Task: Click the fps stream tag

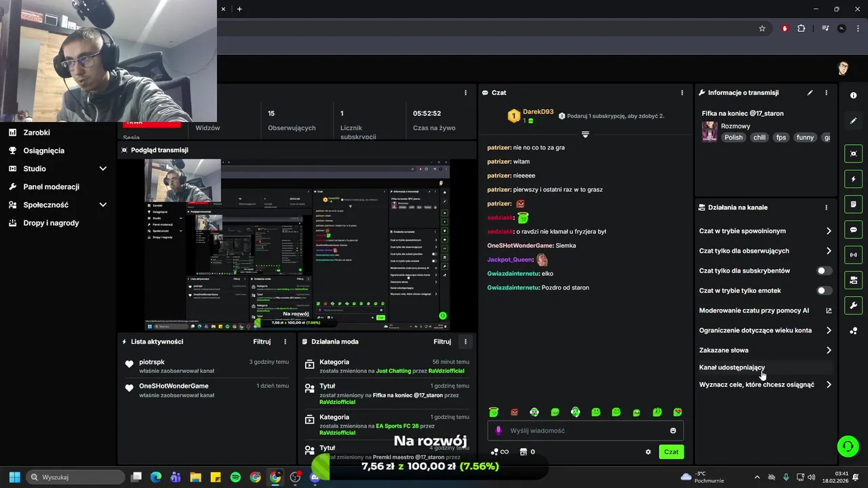Action: tap(781, 137)
